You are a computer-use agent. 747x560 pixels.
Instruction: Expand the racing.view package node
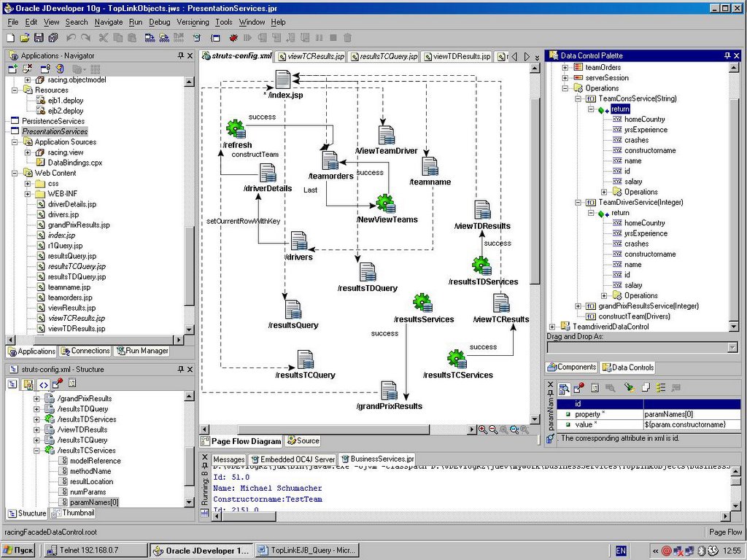point(28,152)
